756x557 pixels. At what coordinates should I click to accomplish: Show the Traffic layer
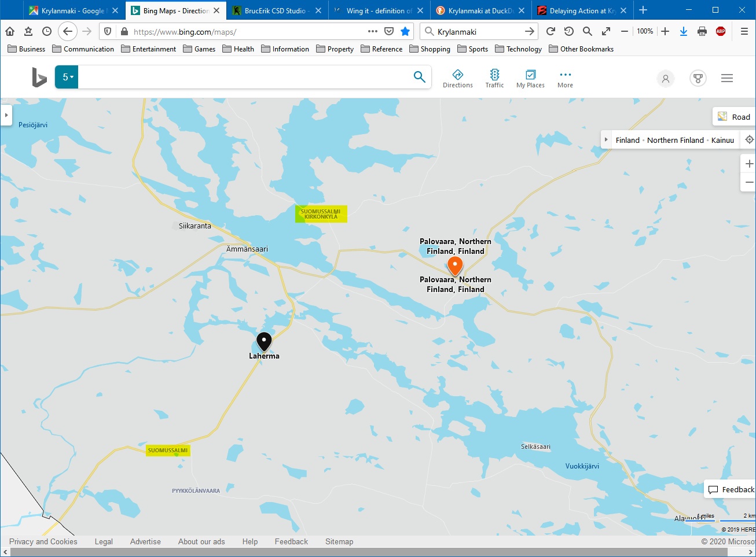tap(494, 78)
